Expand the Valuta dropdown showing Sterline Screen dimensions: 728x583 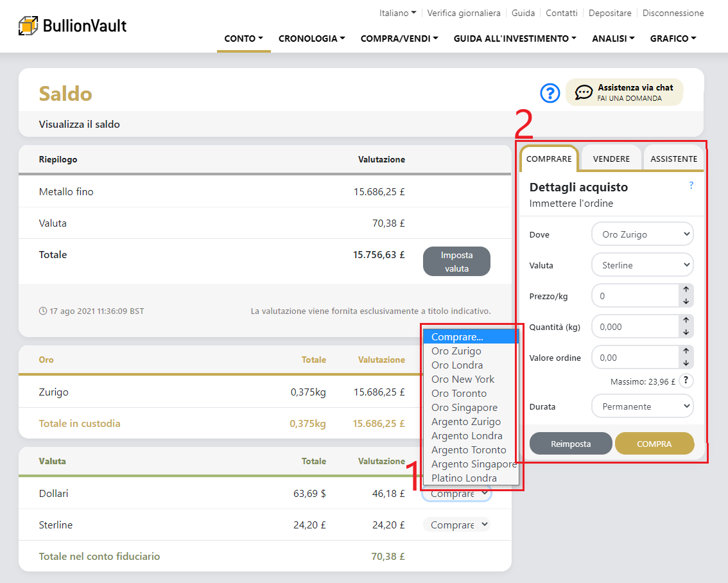(642, 265)
